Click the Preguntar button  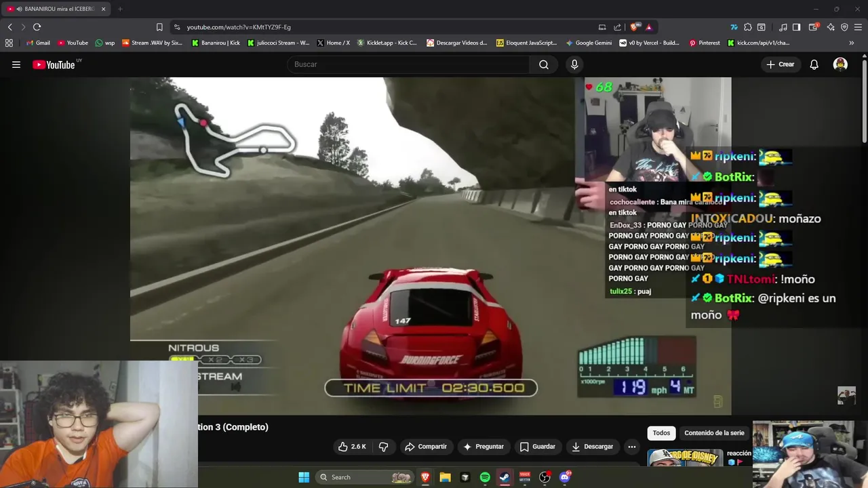[x=483, y=447]
